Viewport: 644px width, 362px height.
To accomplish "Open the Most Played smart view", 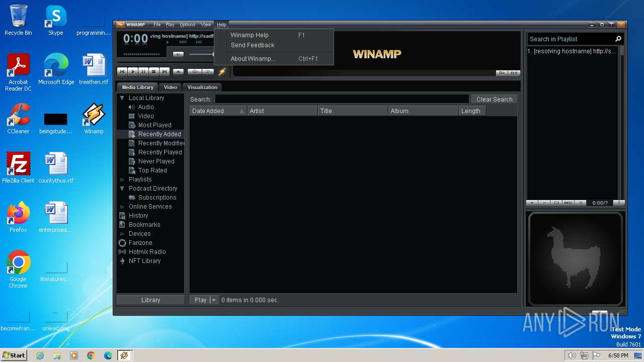I will pos(155,125).
